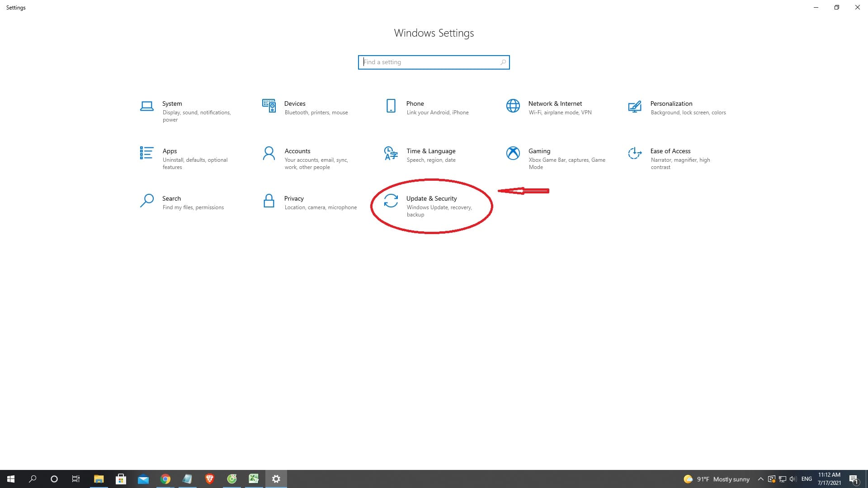Click the magnifier in Find a setting box
This screenshot has width=868, height=488.
(x=503, y=62)
